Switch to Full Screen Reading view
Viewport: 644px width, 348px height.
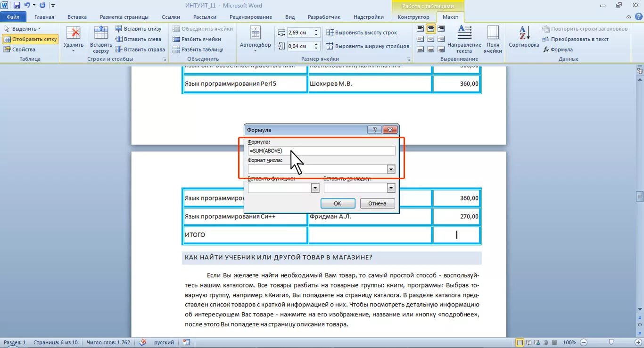coord(528,342)
